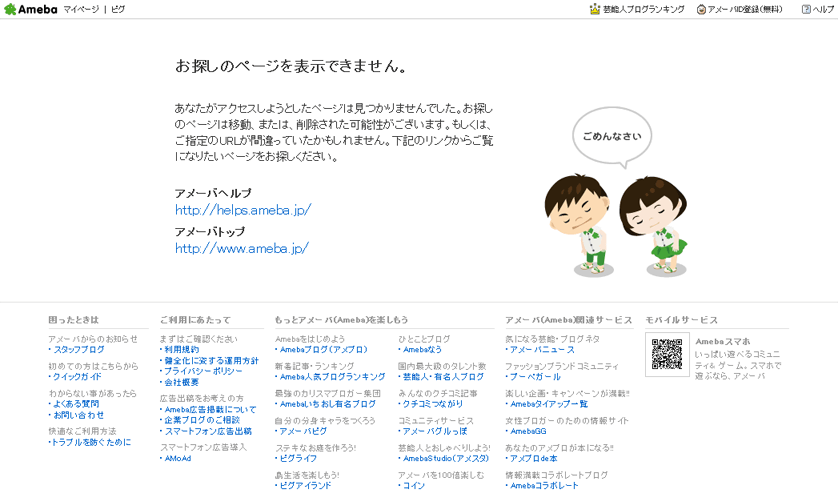Open Ameba広告掲載について link
This screenshot has height=498, width=838.
coord(211,410)
